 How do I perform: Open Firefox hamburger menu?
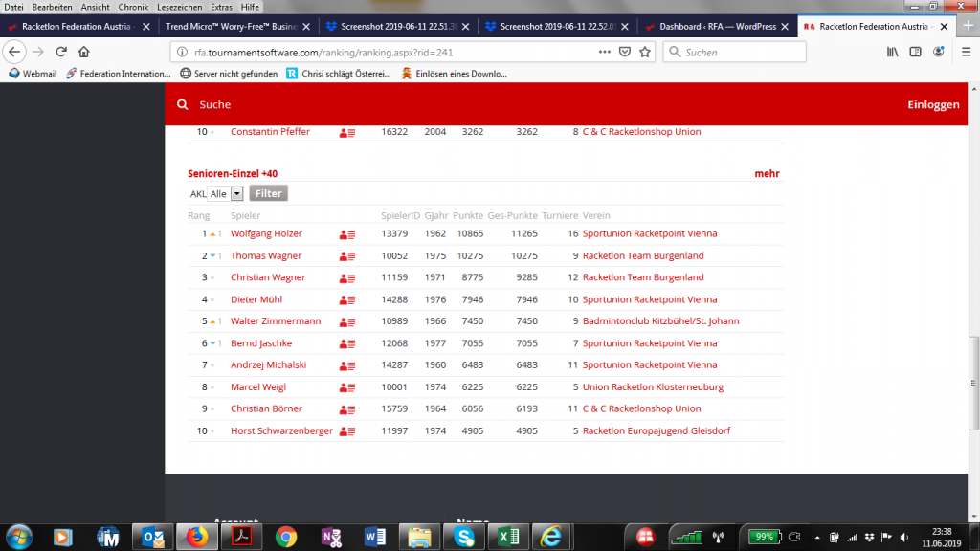(963, 52)
